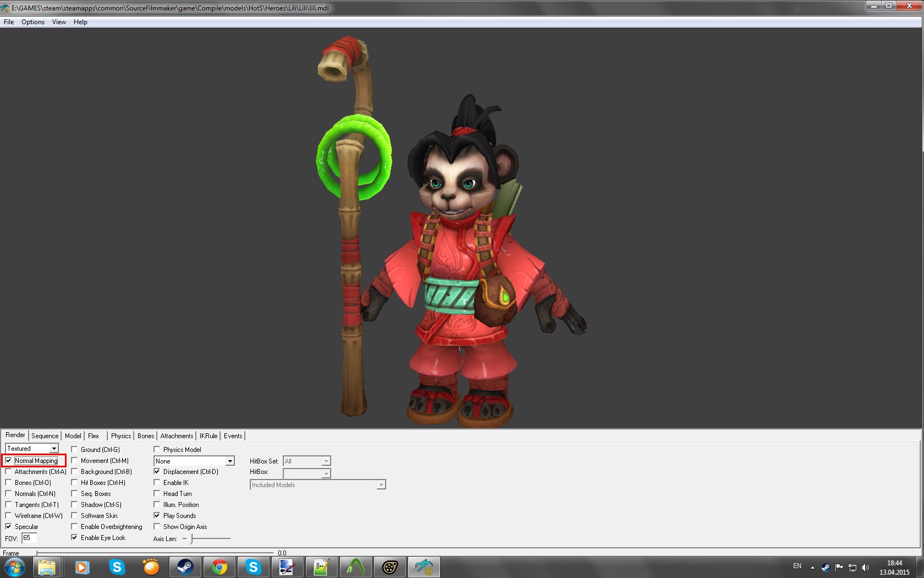Switch to Steam on the taskbar
The width and height of the screenshot is (924, 578).
[185, 567]
